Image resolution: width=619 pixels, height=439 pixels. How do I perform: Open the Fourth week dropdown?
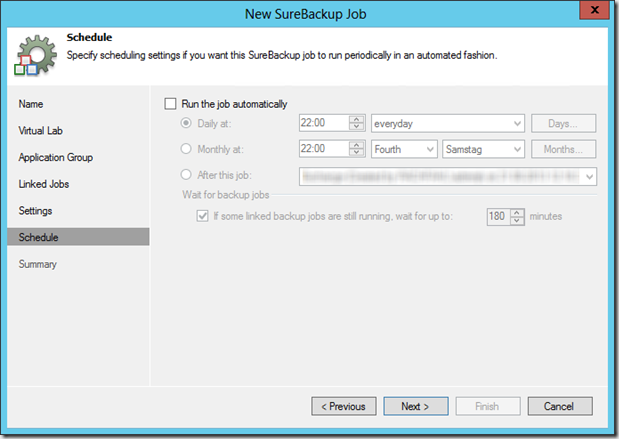pos(404,149)
